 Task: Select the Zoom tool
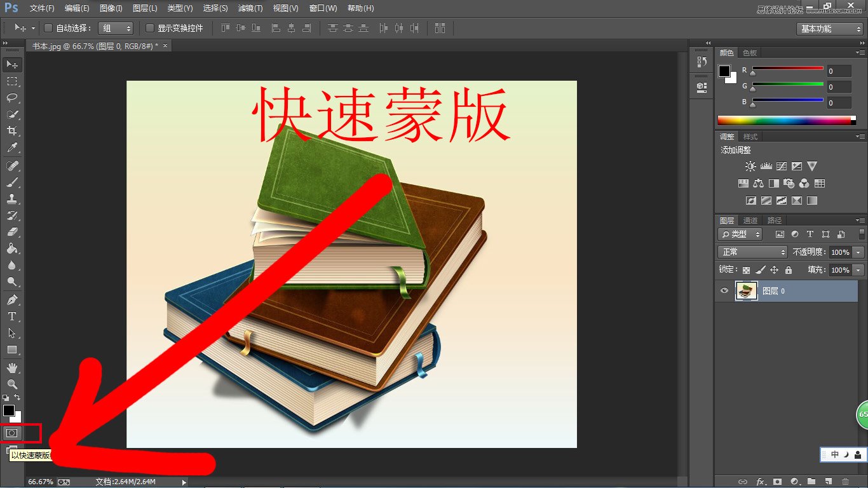coord(12,384)
